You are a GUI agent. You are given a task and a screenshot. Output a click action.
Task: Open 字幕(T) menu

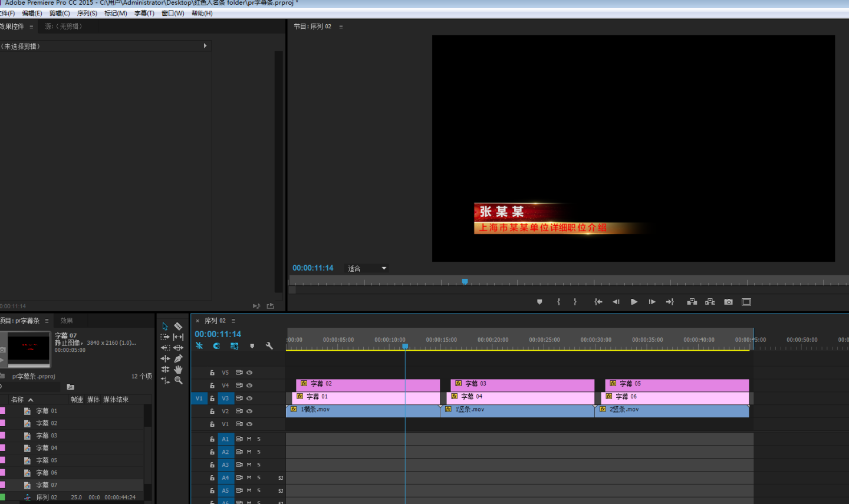click(x=144, y=13)
